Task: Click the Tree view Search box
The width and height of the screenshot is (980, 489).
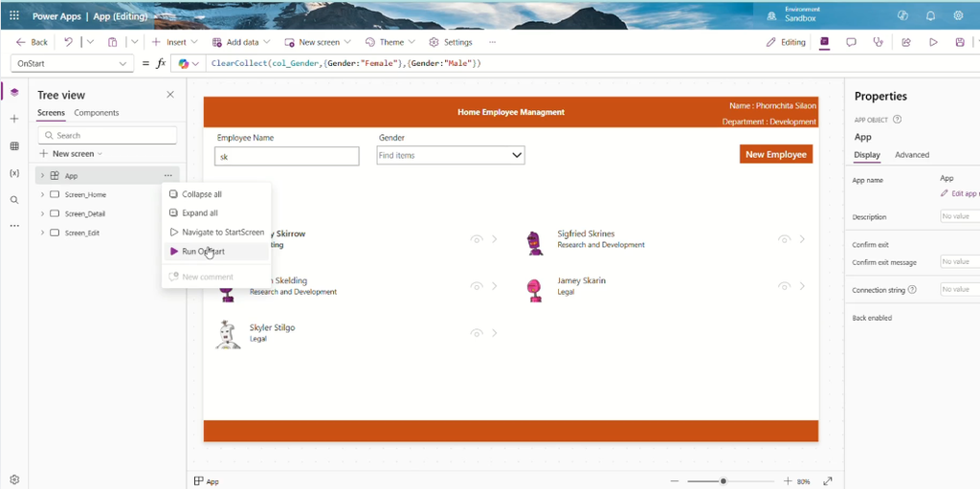Action: coord(107,135)
